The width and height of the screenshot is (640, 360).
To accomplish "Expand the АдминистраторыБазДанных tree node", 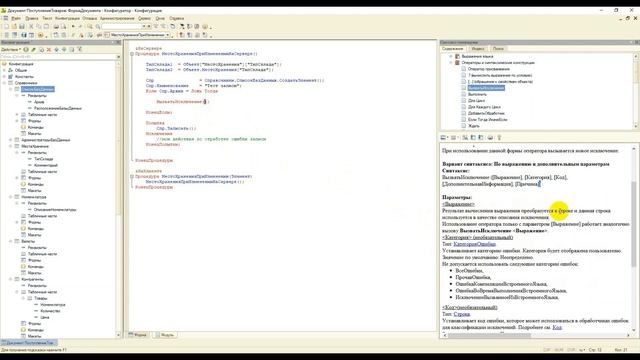I will (x=11, y=140).
